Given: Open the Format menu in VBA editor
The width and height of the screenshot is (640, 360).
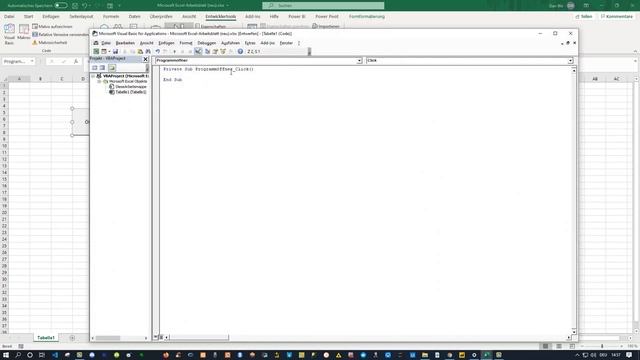Looking at the screenshot, I should pyautogui.click(x=186, y=43).
